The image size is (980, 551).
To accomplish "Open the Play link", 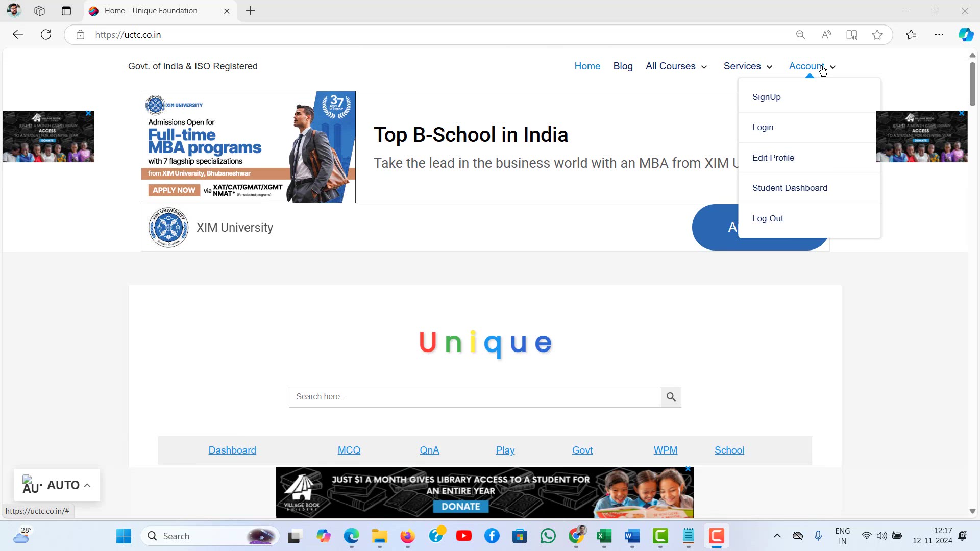I will [505, 450].
